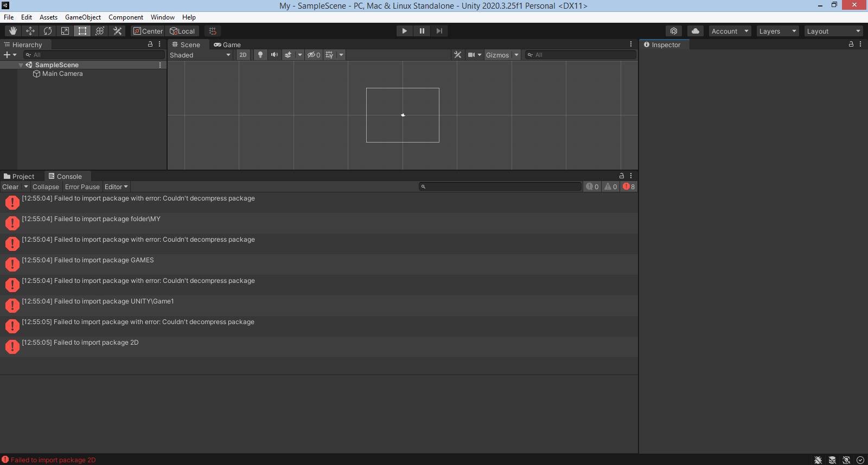Screen dimensions: 868x465
Task: Select the Move tool
Action: (30, 31)
